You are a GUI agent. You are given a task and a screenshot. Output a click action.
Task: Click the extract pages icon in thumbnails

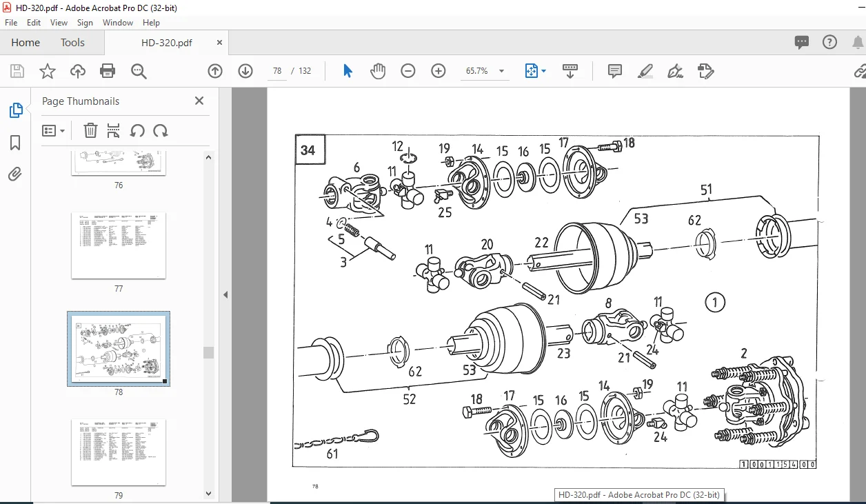tap(114, 130)
